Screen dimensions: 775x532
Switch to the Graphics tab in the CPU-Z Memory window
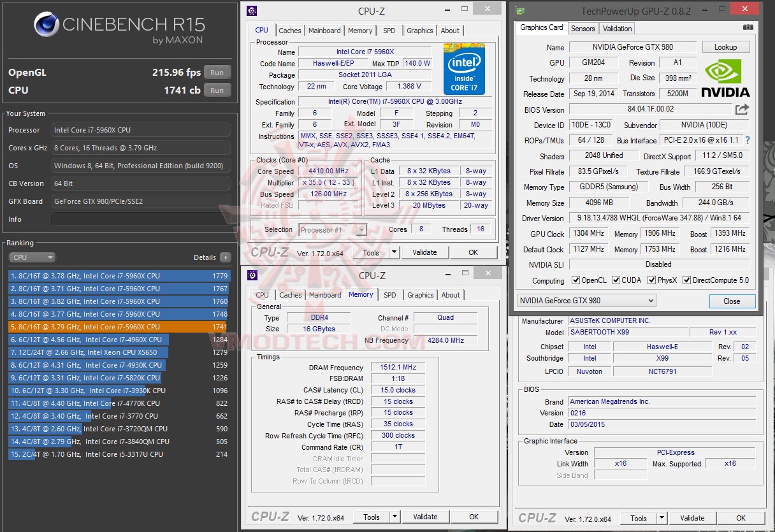click(421, 295)
